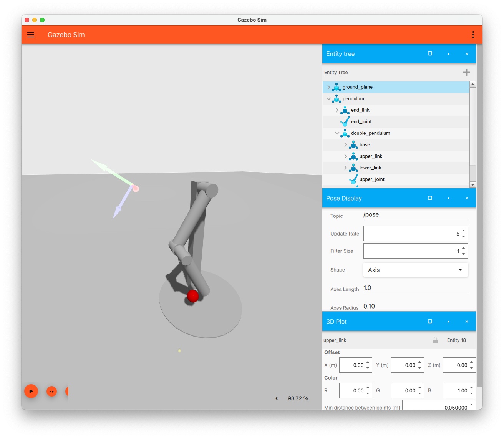Click the lock icon in the 3D Plot panel
Viewport: 504px width, 438px height.
435,340
